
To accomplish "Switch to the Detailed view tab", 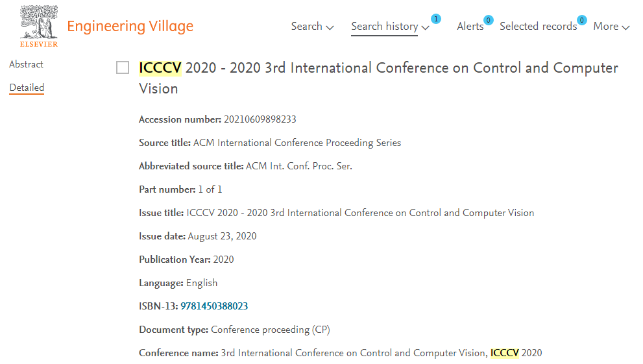I will [27, 88].
